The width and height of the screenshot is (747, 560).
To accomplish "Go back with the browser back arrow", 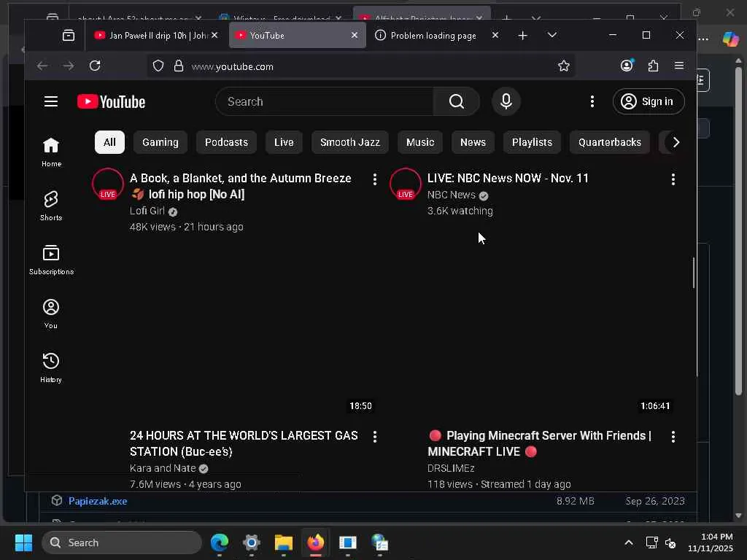I will click(x=42, y=66).
